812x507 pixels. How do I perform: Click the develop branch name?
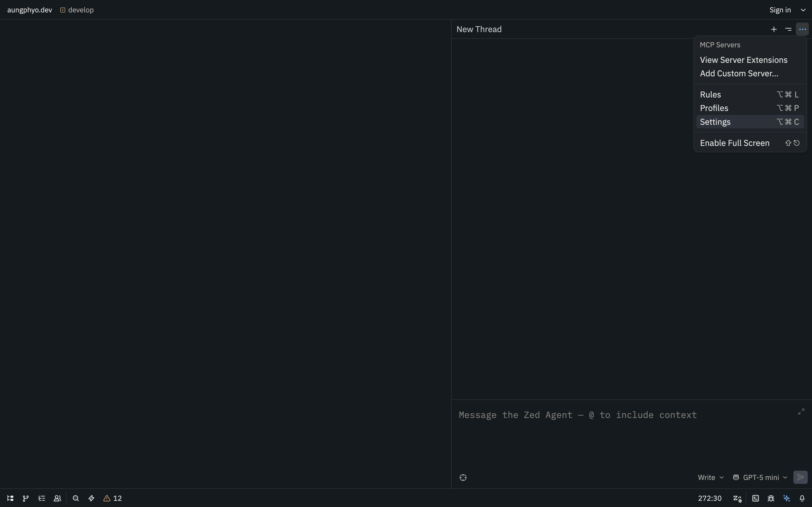coord(81,10)
